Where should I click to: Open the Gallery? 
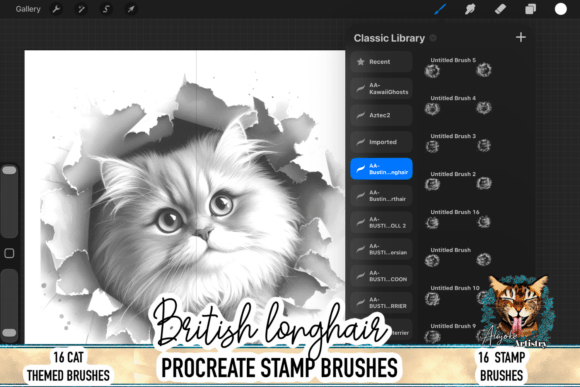(x=28, y=9)
